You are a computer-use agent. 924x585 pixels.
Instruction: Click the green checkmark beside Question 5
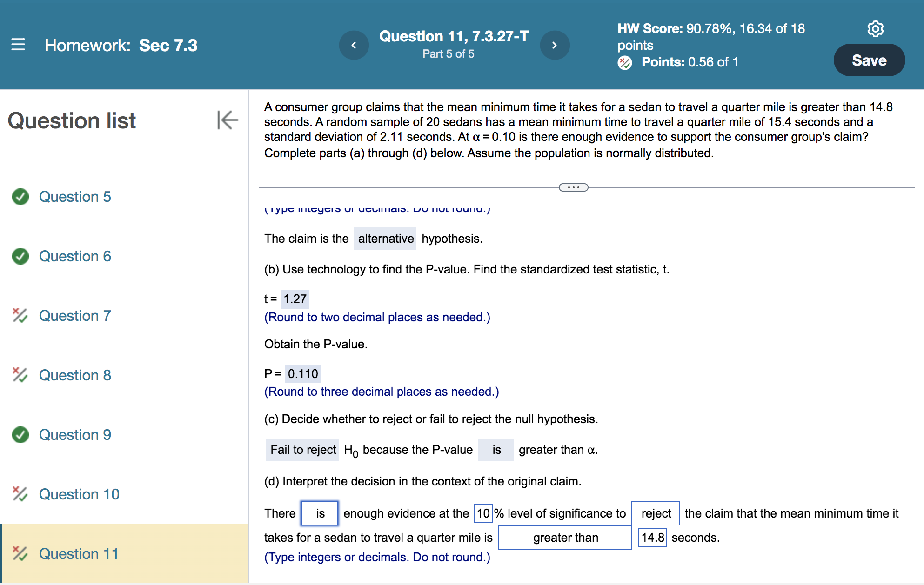point(20,197)
